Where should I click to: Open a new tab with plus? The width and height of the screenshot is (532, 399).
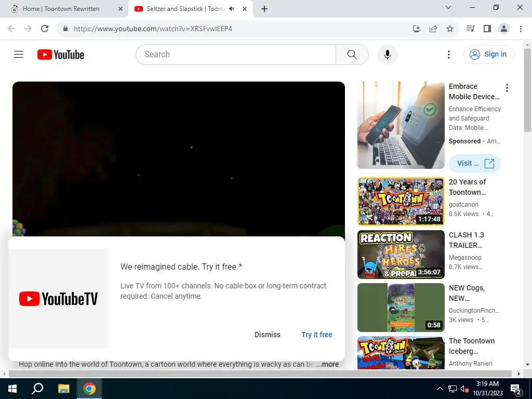click(x=264, y=9)
